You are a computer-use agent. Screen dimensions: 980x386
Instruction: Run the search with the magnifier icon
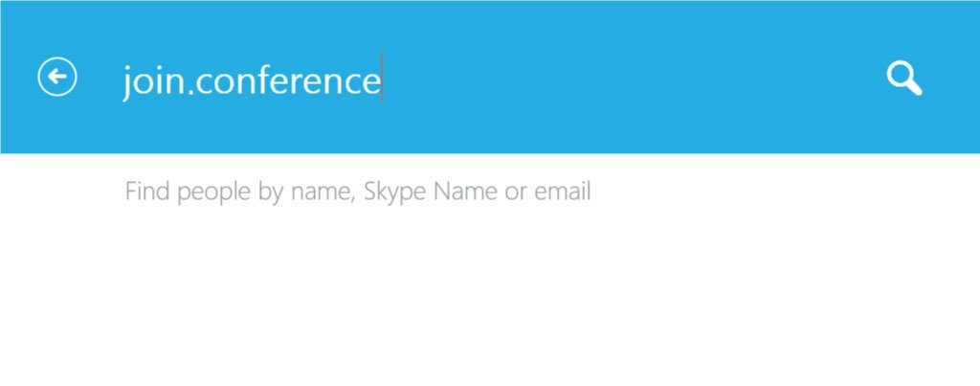tap(903, 79)
